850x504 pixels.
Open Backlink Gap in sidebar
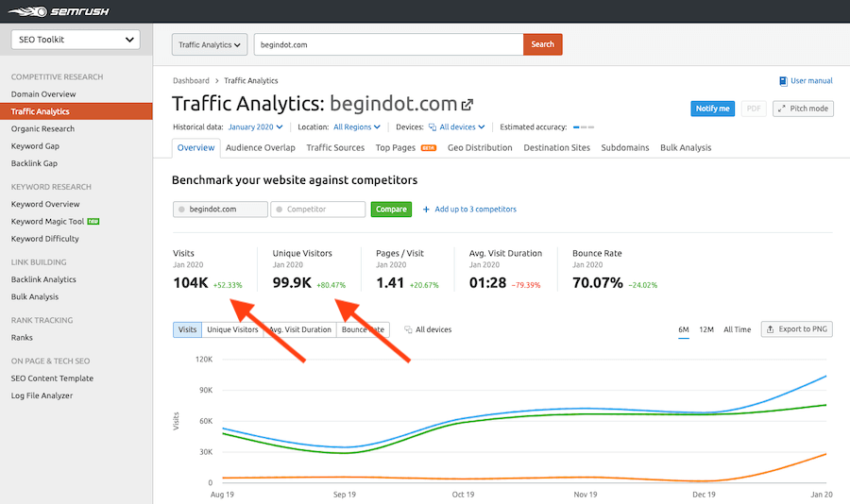point(34,163)
